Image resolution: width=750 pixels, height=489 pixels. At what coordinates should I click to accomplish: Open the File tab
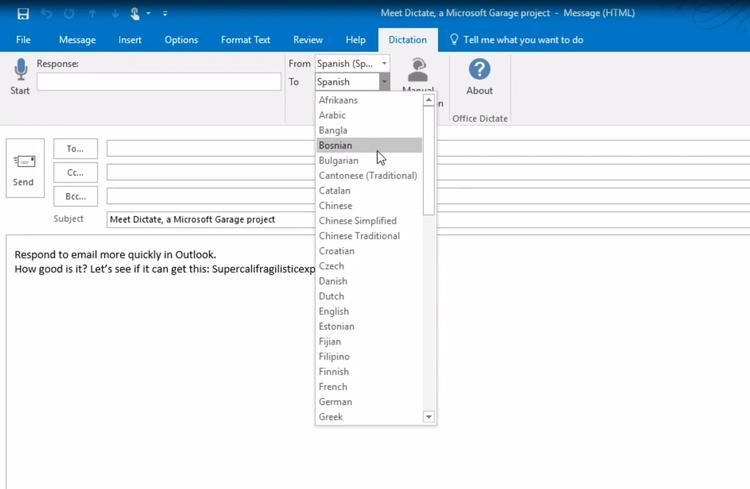[x=23, y=40]
